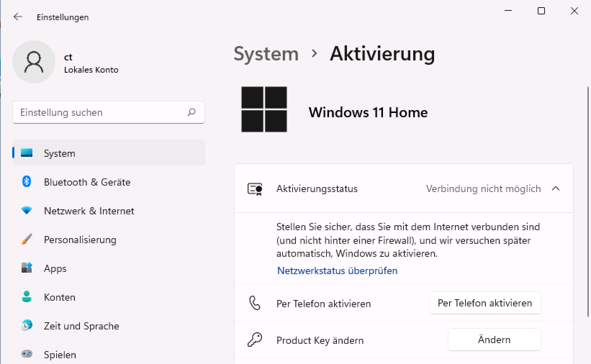Go to System in the breadcrumb
Viewport: 591px width, 364px height.
(x=266, y=54)
